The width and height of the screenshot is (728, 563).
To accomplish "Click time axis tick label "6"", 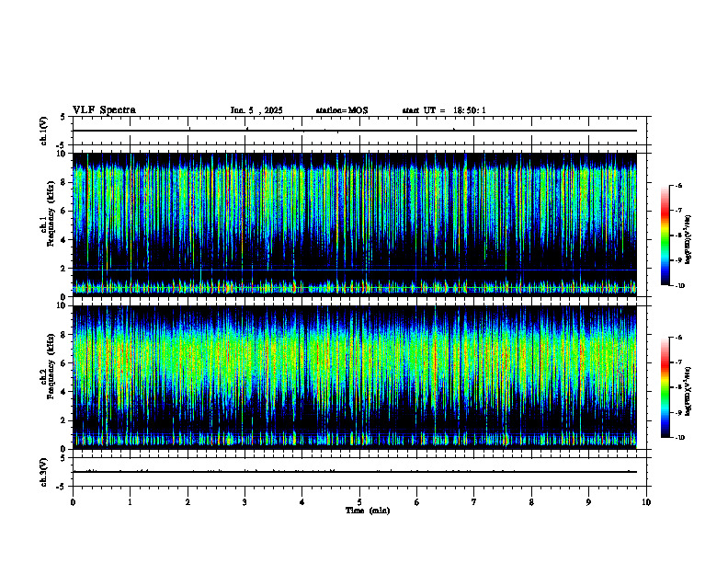I will point(417,502).
